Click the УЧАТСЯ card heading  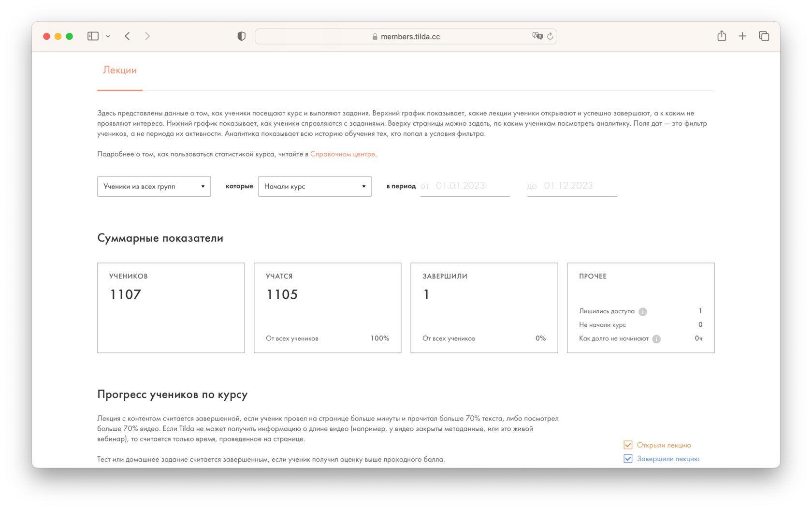[x=279, y=277]
